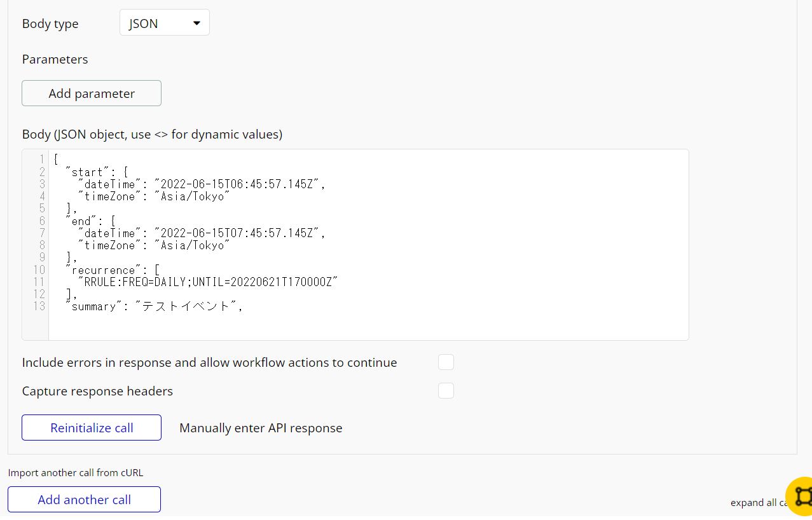Click line number 10 in editor gutter
Screen dimensions: 812x520
(39, 270)
